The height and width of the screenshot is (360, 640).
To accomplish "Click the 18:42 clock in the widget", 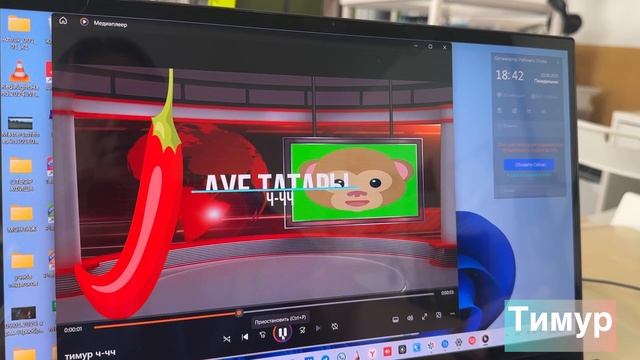I will (509, 75).
